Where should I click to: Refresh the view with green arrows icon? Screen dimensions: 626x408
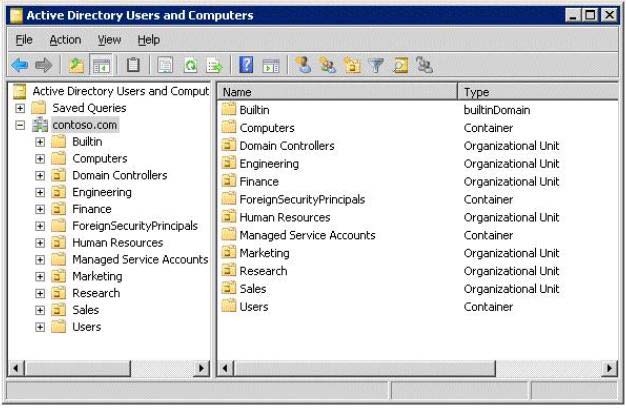coord(190,65)
